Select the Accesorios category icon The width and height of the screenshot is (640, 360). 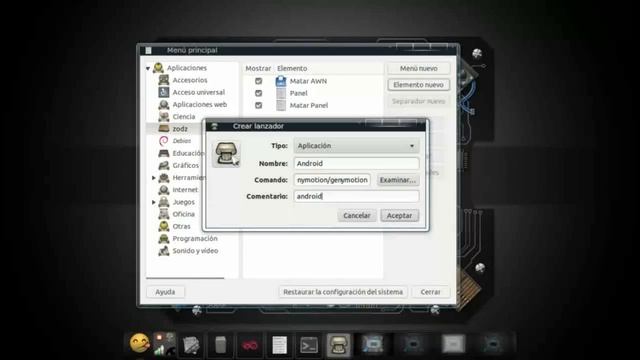[164, 80]
